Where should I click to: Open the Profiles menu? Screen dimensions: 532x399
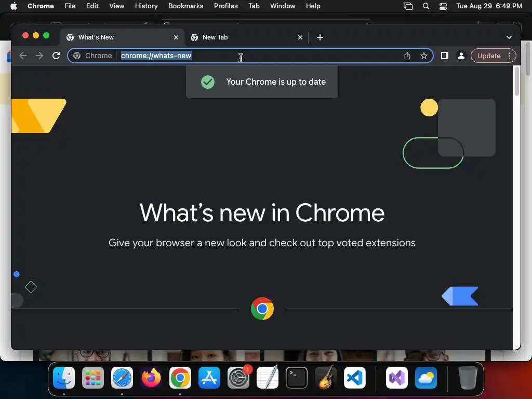225,6
